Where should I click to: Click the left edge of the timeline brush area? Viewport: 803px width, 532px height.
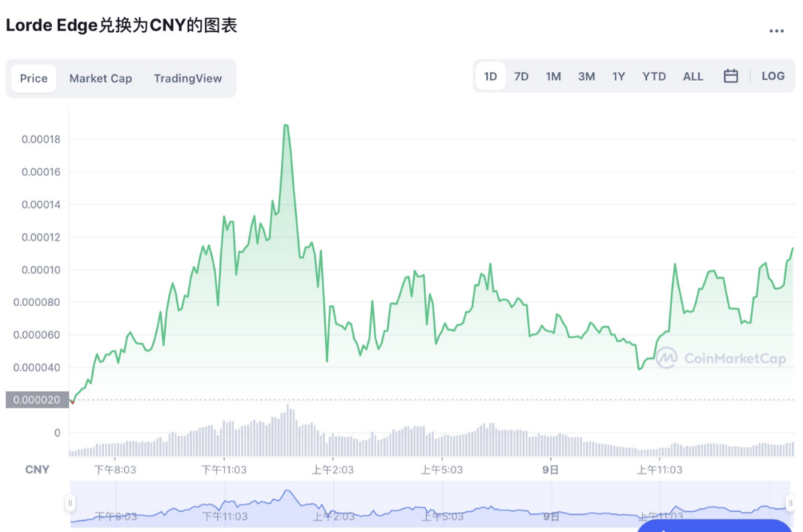click(x=71, y=503)
